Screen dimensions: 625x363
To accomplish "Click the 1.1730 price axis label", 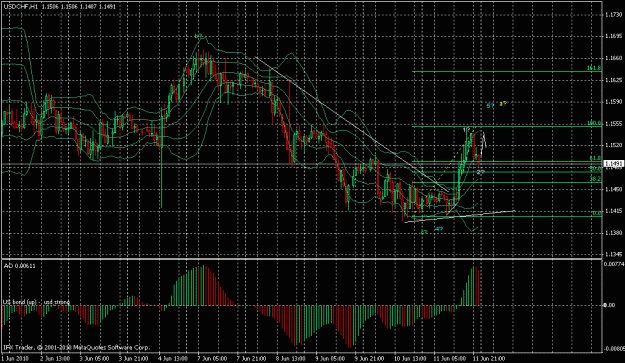I will tap(613, 15).
